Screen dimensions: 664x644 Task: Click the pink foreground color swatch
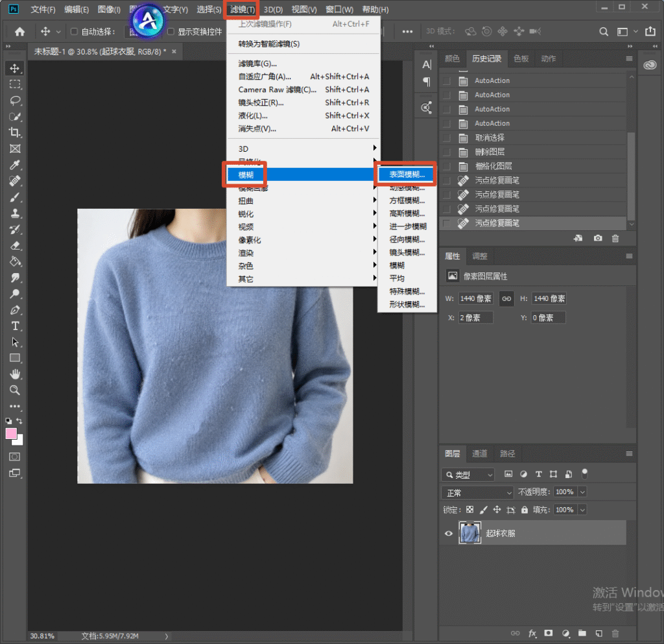pos(10,433)
